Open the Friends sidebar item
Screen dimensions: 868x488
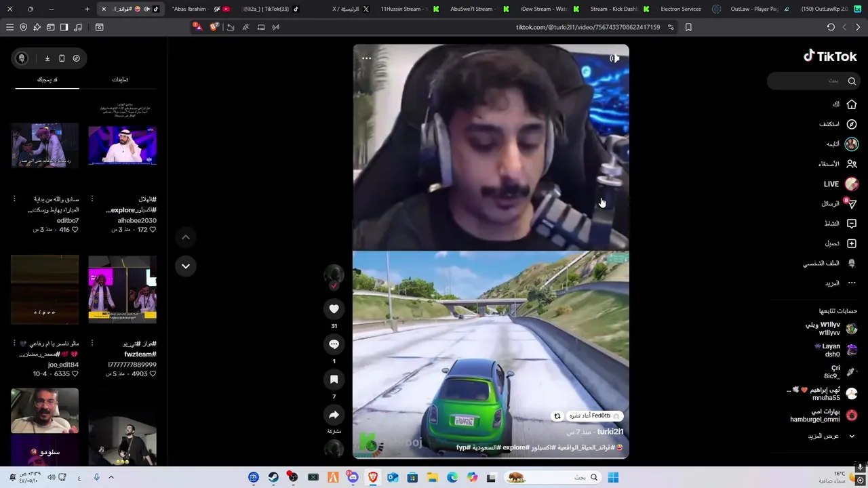(837, 164)
